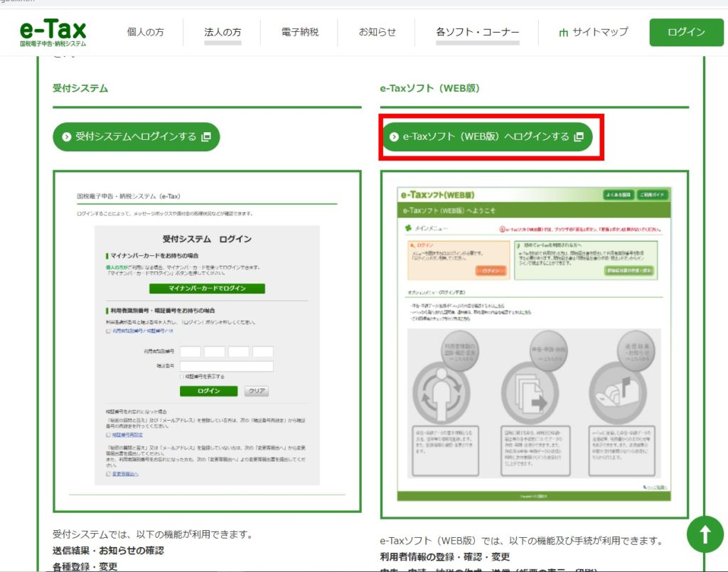Click external-window icon on 受付システムへログインする button
Screen dimensions: 728x572
206,136
